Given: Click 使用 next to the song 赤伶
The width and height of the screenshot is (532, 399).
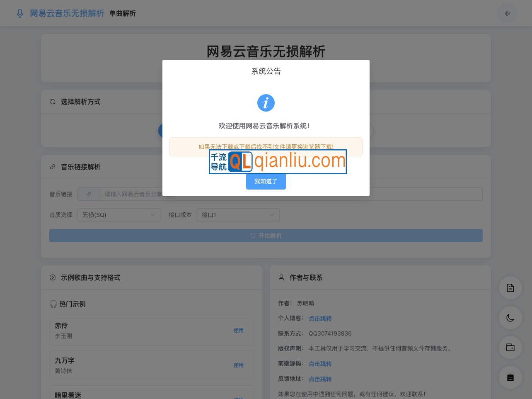Looking at the screenshot, I should click(x=239, y=331).
